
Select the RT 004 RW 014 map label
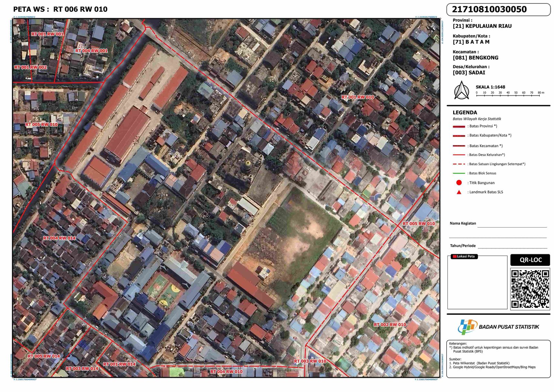coord(59,238)
